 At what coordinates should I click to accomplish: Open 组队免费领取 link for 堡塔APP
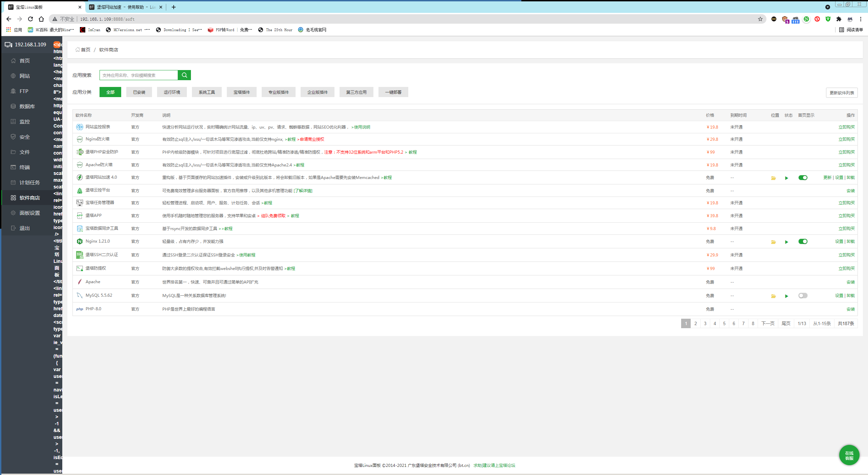tap(273, 216)
